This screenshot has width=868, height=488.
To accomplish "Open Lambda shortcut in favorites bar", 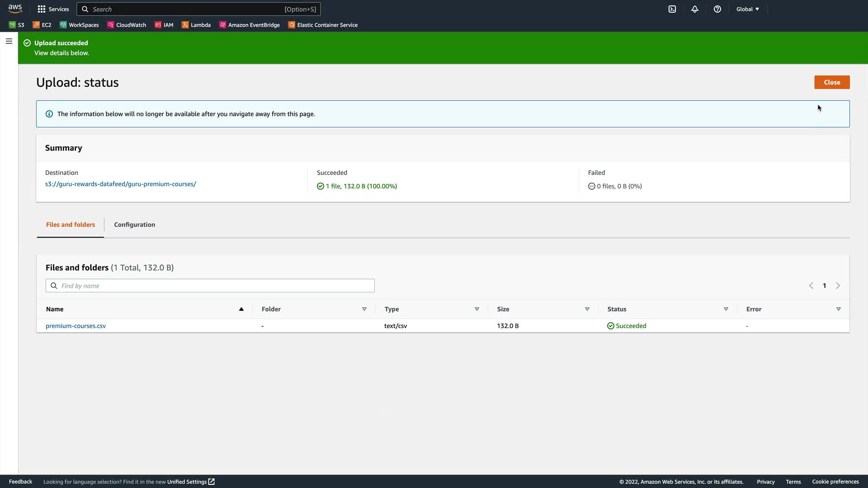I will pos(196,25).
